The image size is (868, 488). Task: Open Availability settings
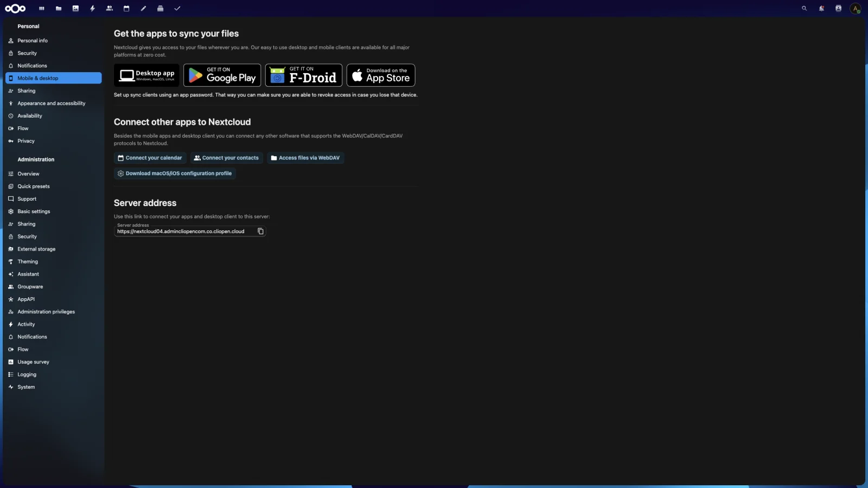[x=54, y=116]
